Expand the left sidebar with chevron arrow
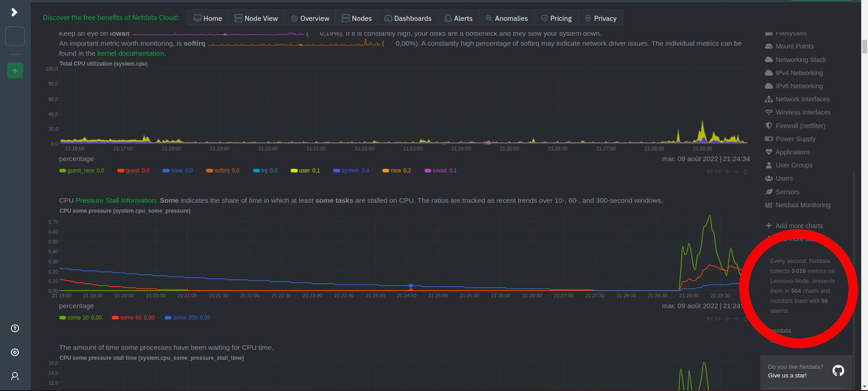Image resolution: width=868 pixels, height=391 pixels. 14,12
